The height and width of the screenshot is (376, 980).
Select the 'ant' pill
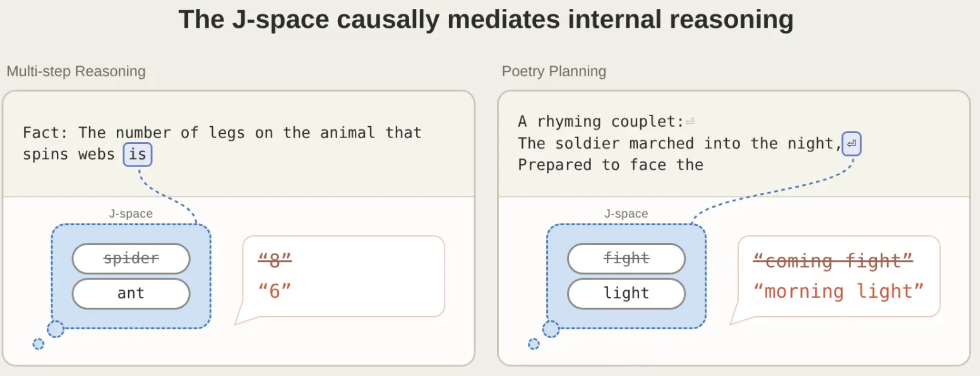tap(131, 293)
